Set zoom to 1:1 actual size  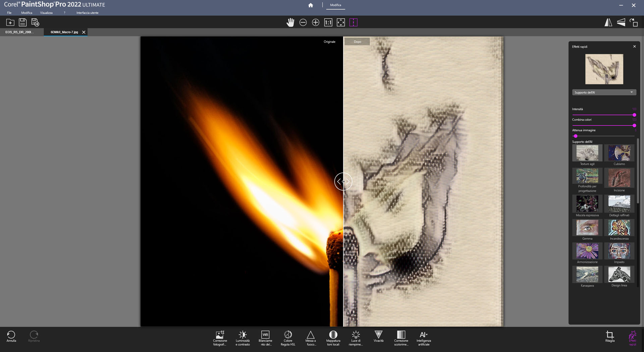[x=328, y=22]
